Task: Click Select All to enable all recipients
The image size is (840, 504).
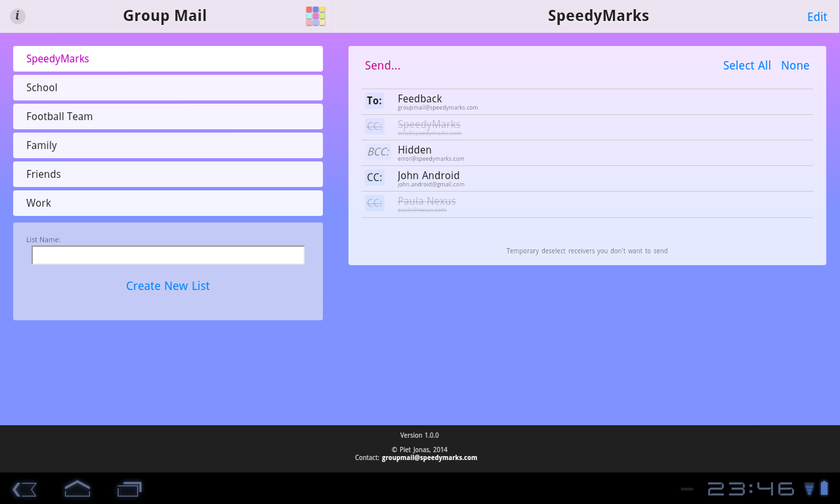Action: click(x=747, y=65)
